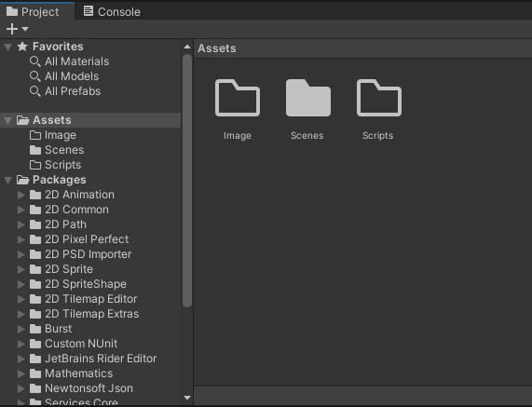Select the 2D Sprite package label
The image size is (532, 407).
69,269
